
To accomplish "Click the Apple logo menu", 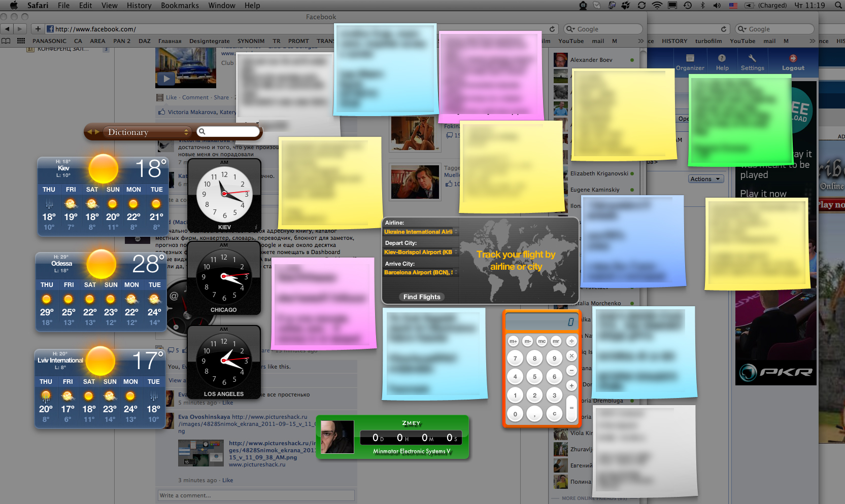I will (x=14, y=6).
